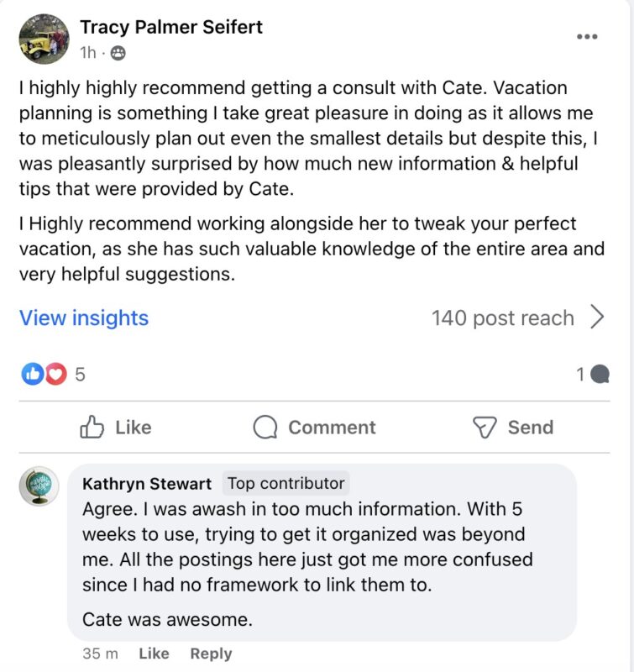The height and width of the screenshot is (672, 634).
Task: Click the comment bubble count icon
Action: tap(600, 375)
